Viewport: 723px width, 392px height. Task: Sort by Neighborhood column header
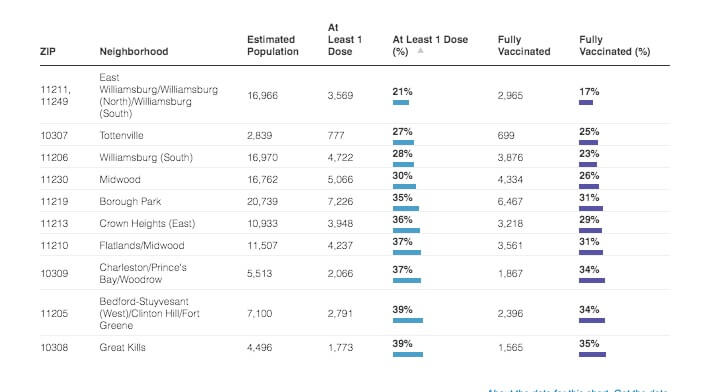(x=134, y=51)
